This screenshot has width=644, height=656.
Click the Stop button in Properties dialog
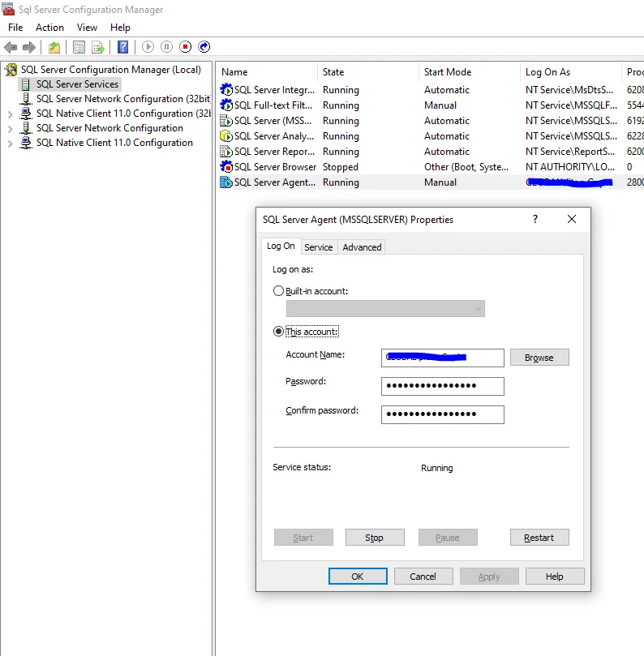point(375,538)
